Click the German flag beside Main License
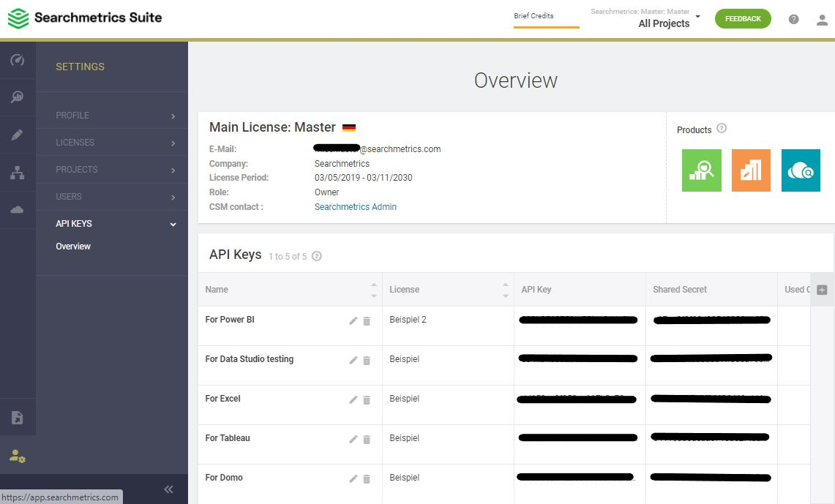 349,128
